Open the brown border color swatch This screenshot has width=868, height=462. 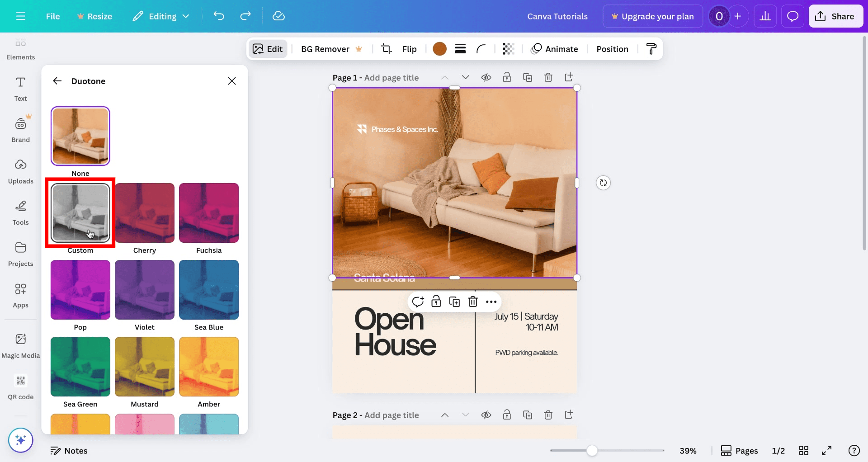439,49
